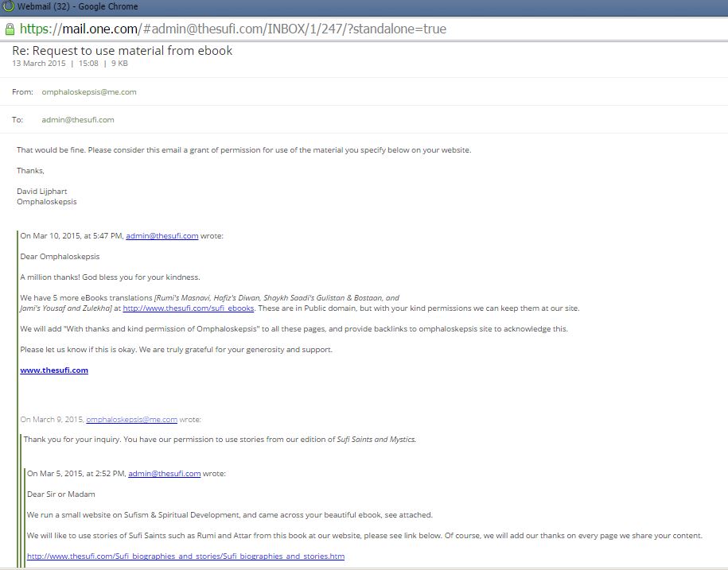Select recipient admin@thesufi.com in To field
Image resolution: width=728 pixels, height=570 pixels.
78,120
